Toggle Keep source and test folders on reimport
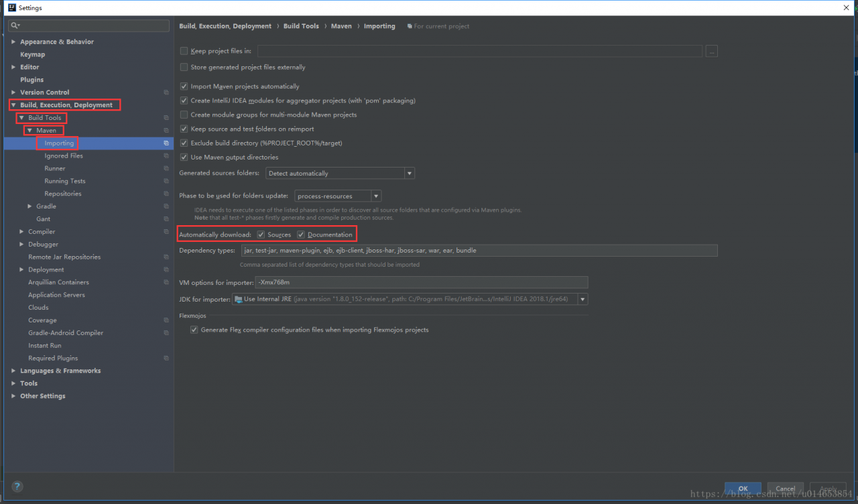Screen dimensions: 858x504 tap(184, 129)
